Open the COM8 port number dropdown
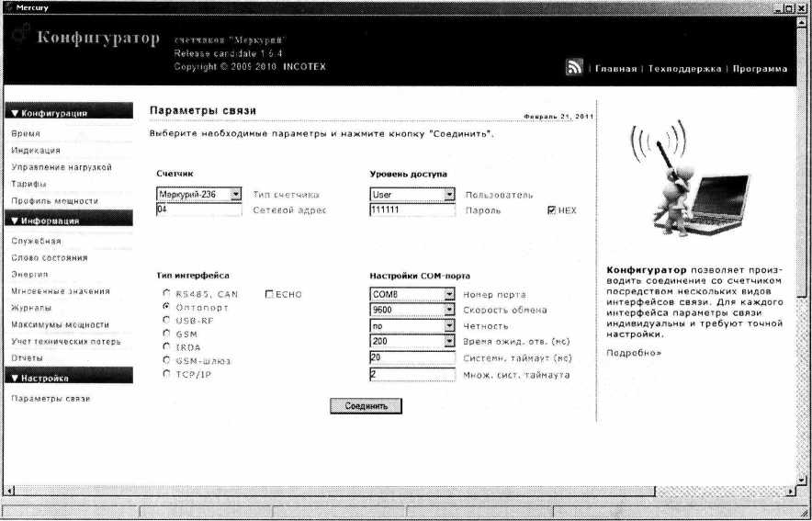812x521 pixels. coord(412,294)
